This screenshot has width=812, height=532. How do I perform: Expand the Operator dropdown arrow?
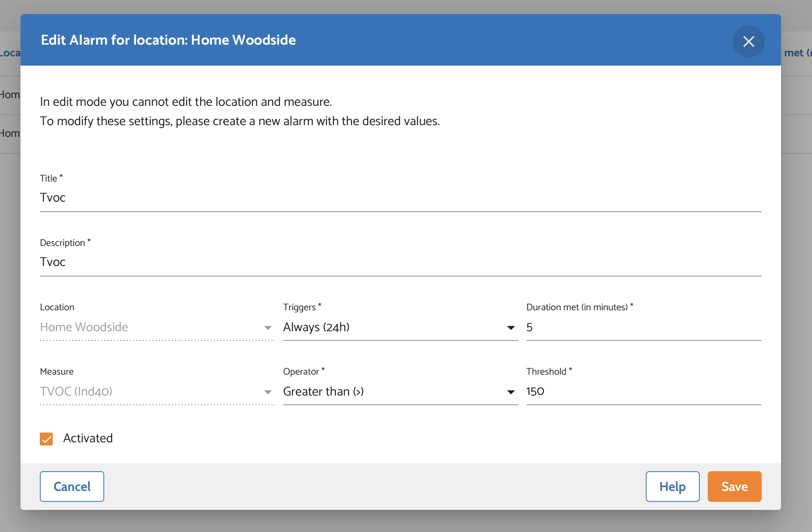coord(511,392)
